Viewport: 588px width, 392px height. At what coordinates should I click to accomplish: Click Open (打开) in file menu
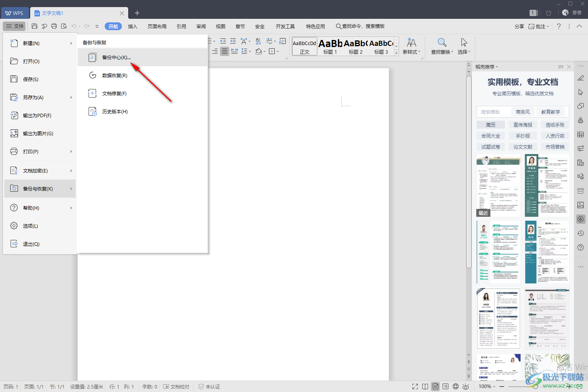tap(40, 61)
